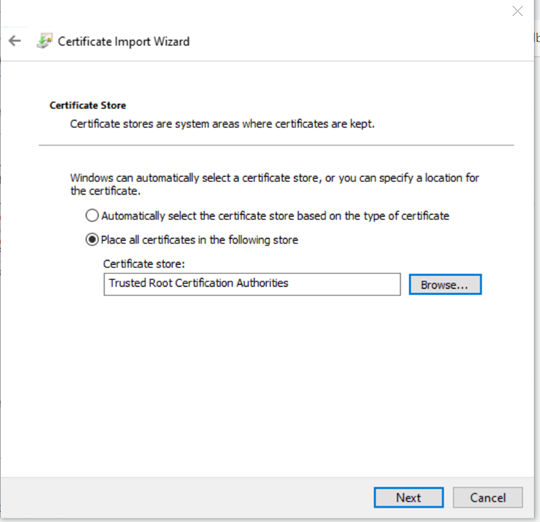Select the automatic certificate store radio button
Viewport: 540px width, 522px height.
point(92,216)
